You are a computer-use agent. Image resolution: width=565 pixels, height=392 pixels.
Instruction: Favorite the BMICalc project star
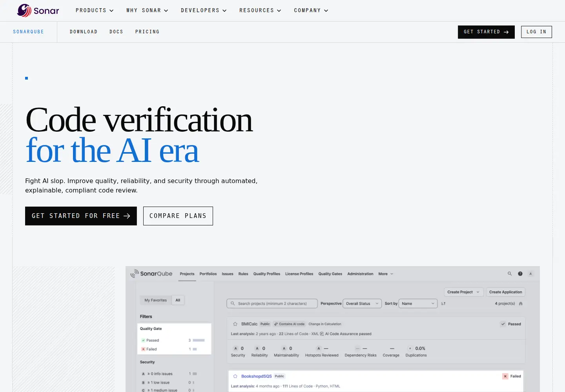click(x=235, y=324)
